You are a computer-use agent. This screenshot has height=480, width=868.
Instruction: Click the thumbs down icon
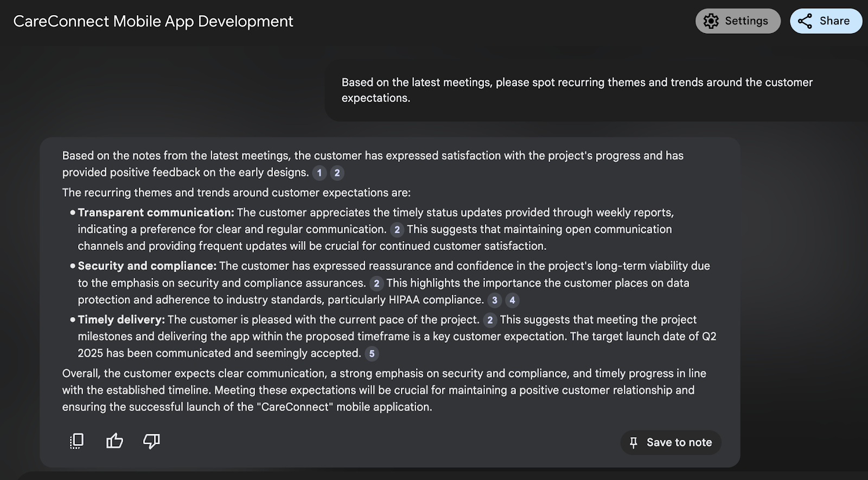pyautogui.click(x=151, y=441)
